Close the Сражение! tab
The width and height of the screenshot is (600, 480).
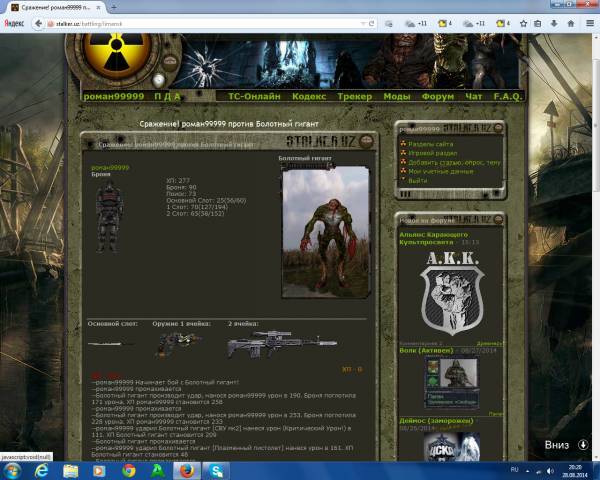98,7
